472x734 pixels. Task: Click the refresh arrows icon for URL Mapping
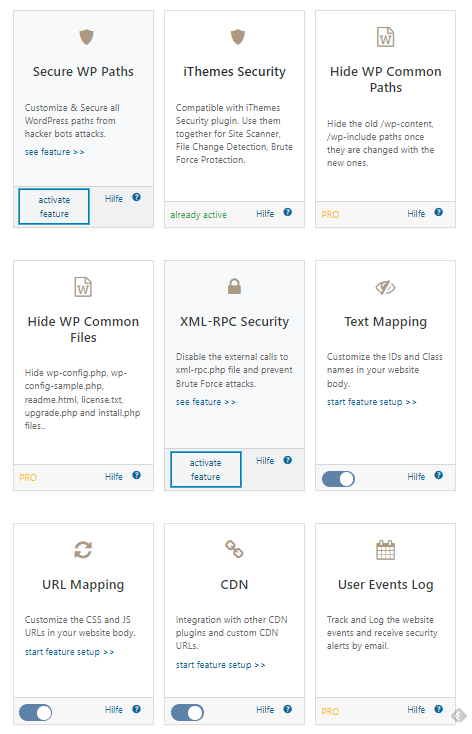point(83,550)
